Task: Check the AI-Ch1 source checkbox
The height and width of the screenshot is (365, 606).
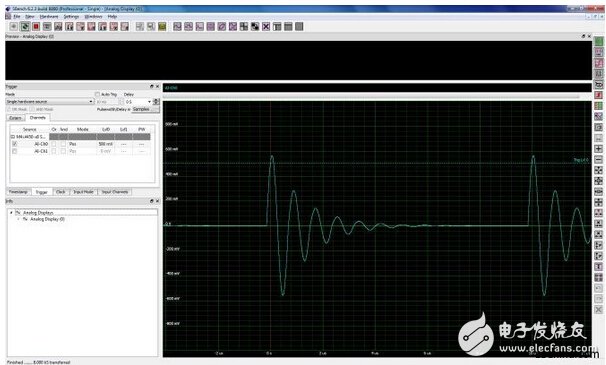Action: pos(15,151)
